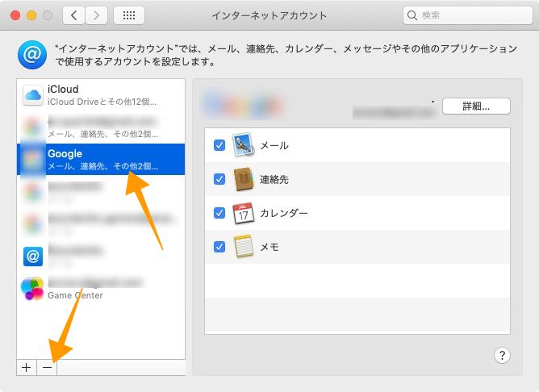Minimize window with yellow button

coord(31,15)
